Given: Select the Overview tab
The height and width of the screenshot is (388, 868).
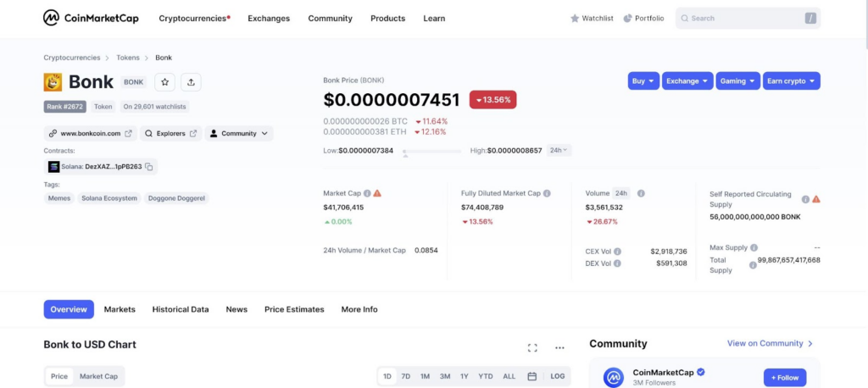Looking at the screenshot, I should coord(69,309).
